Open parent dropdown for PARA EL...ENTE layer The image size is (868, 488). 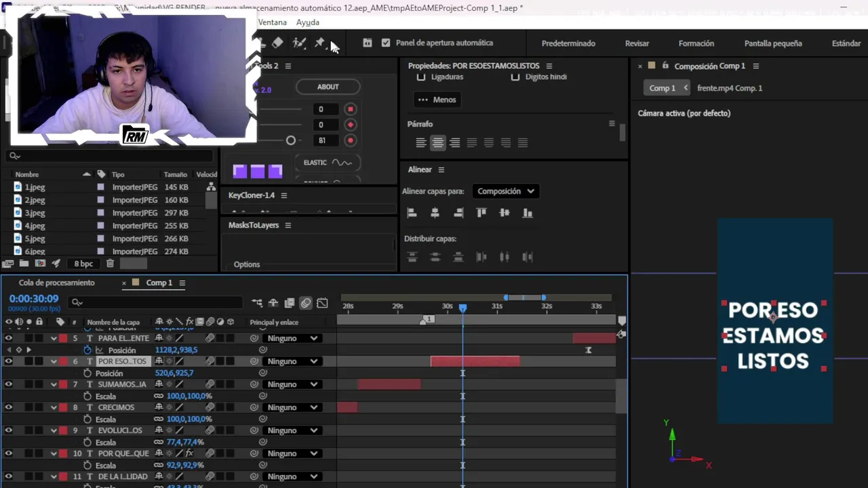pos(292,338)
